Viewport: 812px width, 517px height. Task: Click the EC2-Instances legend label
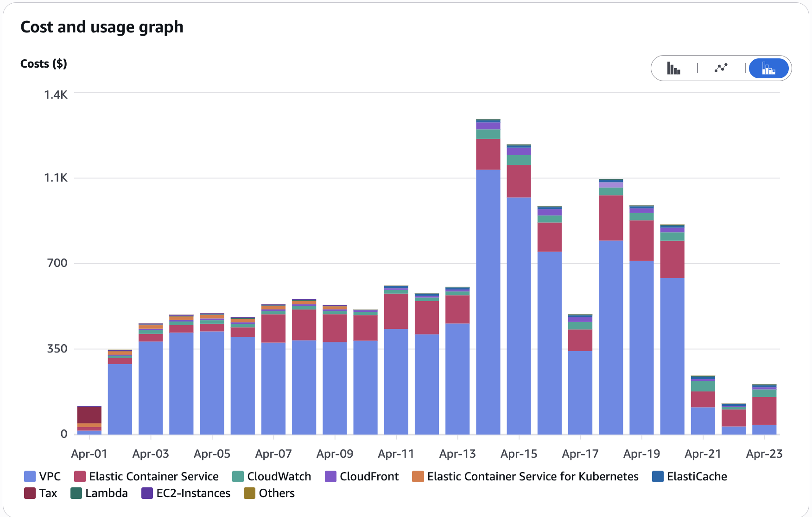point(193,493)
